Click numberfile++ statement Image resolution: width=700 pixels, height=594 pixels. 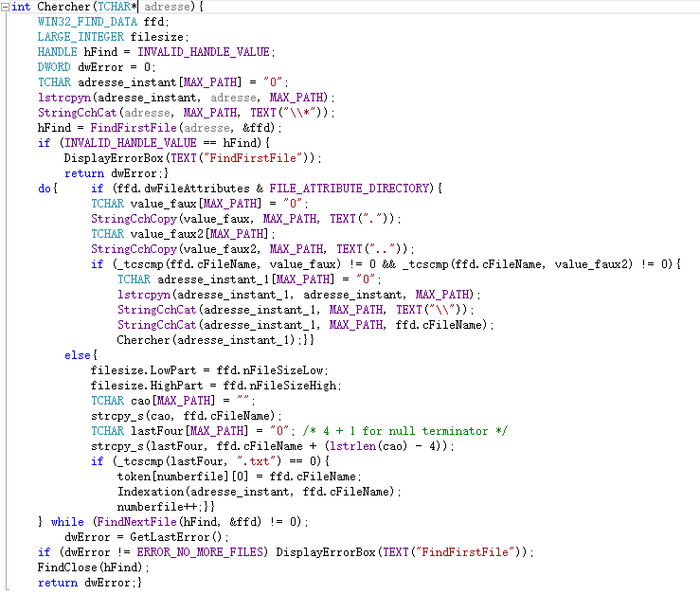pos(160,508)
